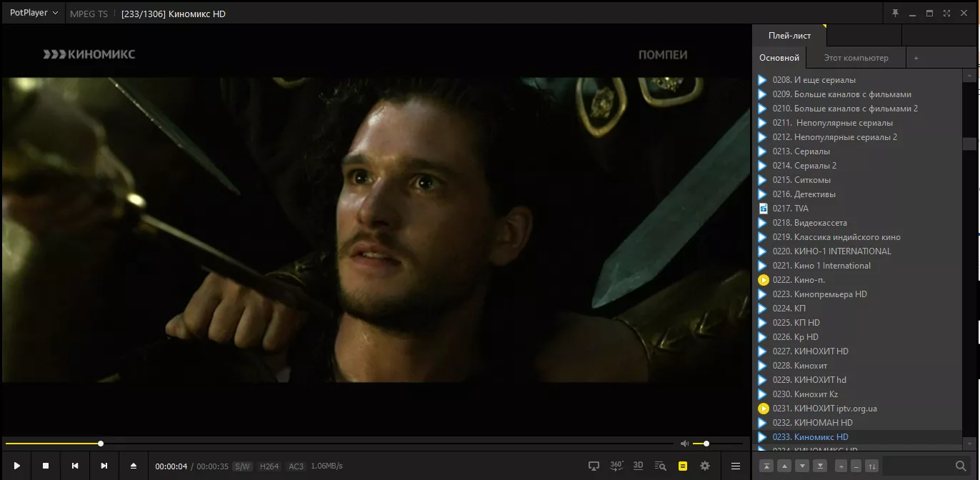Select 0209. Больше каналов с фильмами
The image size is (980, 480).
pyautogui.click(x=858, y=94)
